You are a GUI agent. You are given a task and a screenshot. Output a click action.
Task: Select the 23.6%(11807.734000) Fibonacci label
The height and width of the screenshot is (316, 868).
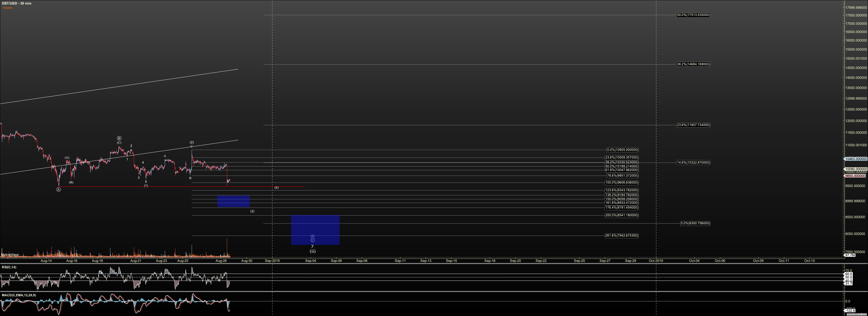click(x=693, y=125)
